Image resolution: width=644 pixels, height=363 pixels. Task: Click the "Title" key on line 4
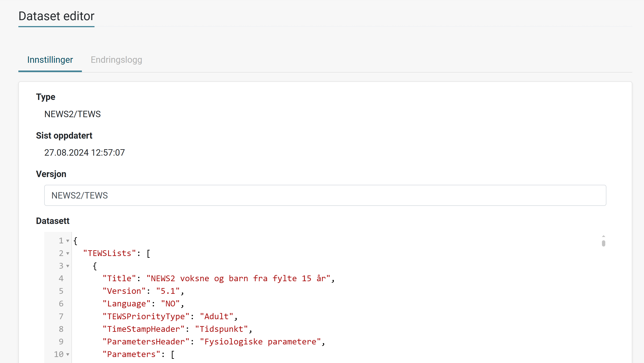click(119, 278)
